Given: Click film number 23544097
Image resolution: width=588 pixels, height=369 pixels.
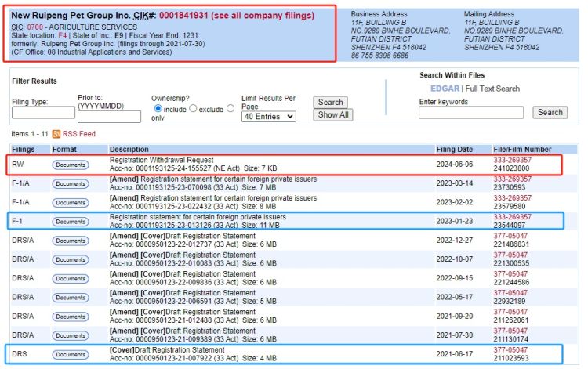Looking at the screenshot, I should (510, 226).
